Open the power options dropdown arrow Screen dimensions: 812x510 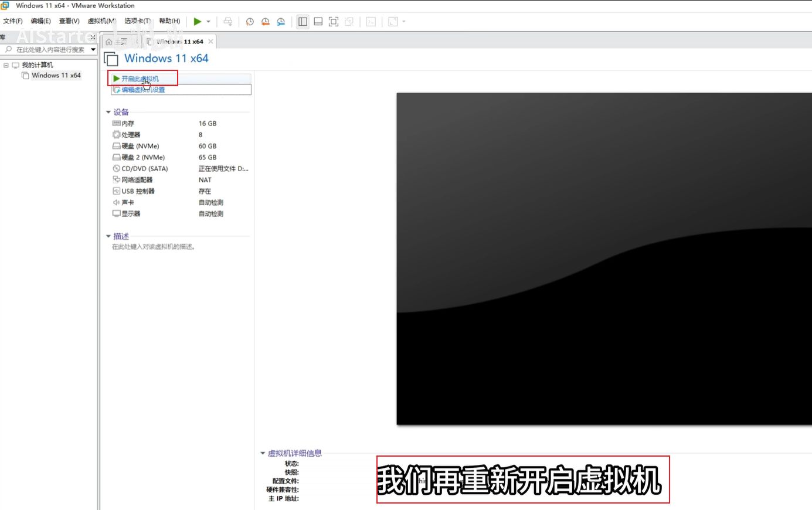(x=208, y=22)
